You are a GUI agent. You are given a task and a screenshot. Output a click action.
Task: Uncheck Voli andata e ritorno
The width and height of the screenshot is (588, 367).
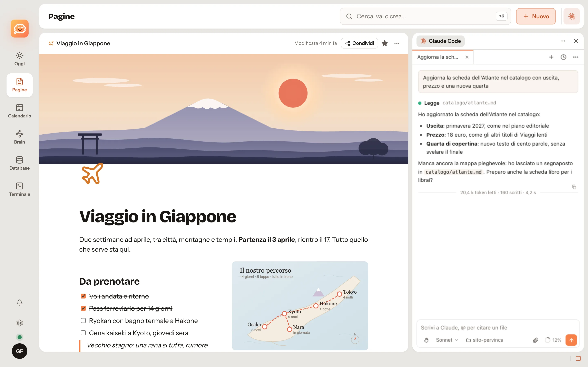(83, 296)
